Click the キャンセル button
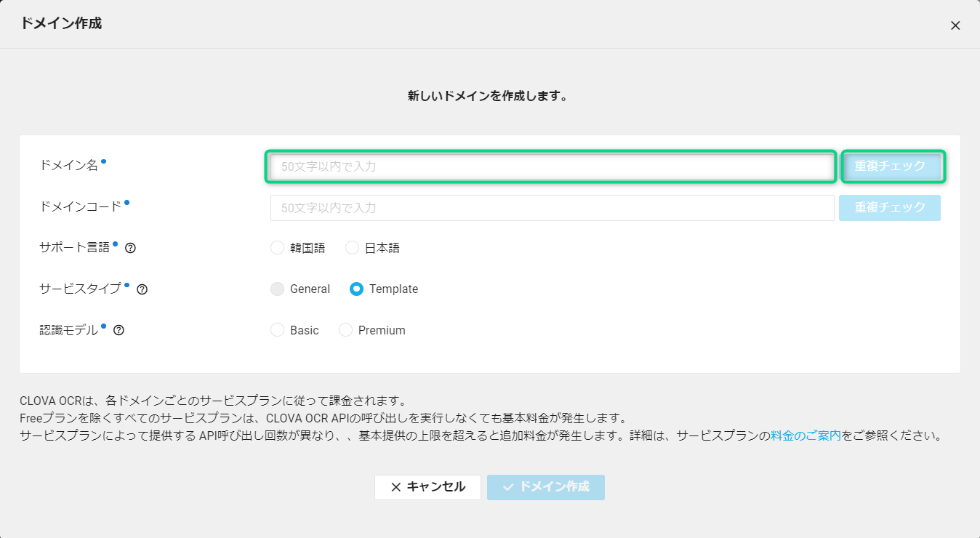The width and height of the screenshot is (980, 538). pyautogui.click(x=427, y=487)
